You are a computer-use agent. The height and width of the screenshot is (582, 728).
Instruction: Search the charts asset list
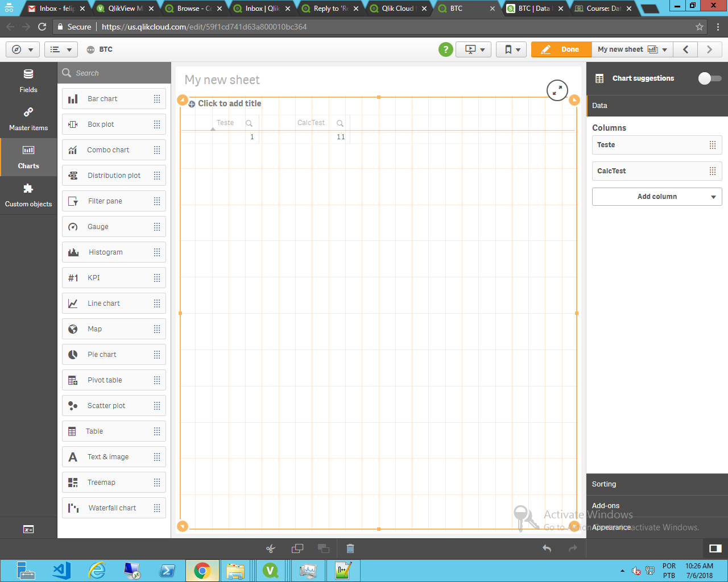[x=114, y=73]
